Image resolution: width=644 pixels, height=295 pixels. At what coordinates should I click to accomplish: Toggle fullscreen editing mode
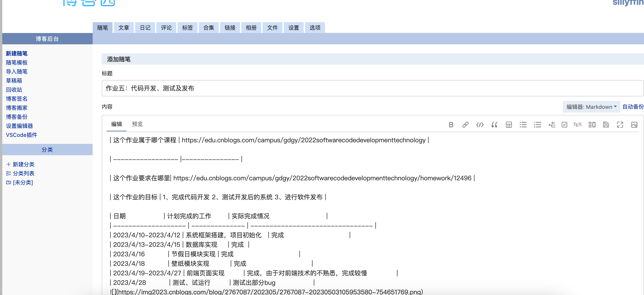coord(620,125)
